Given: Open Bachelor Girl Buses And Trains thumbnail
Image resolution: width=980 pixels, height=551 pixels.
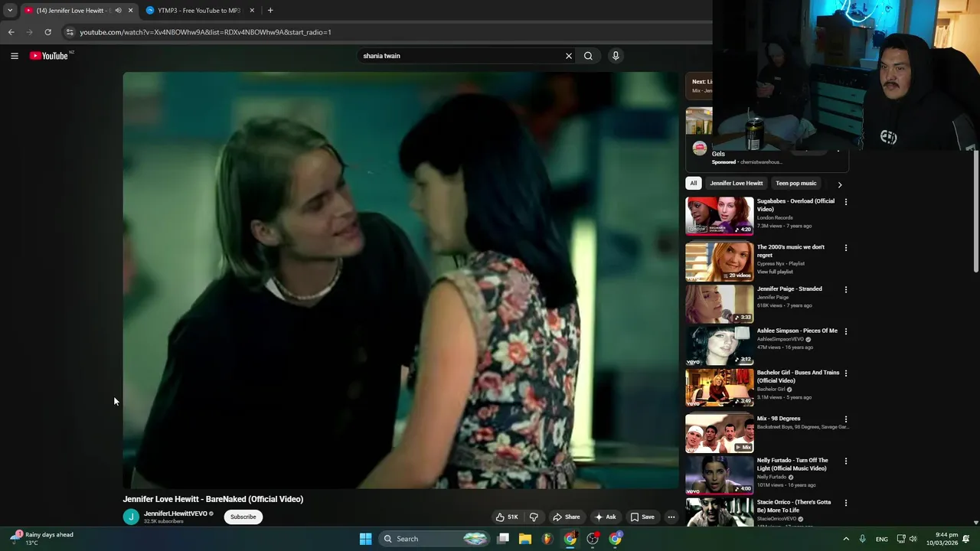Looking at the screenshot, I should (x=719, y=387).
